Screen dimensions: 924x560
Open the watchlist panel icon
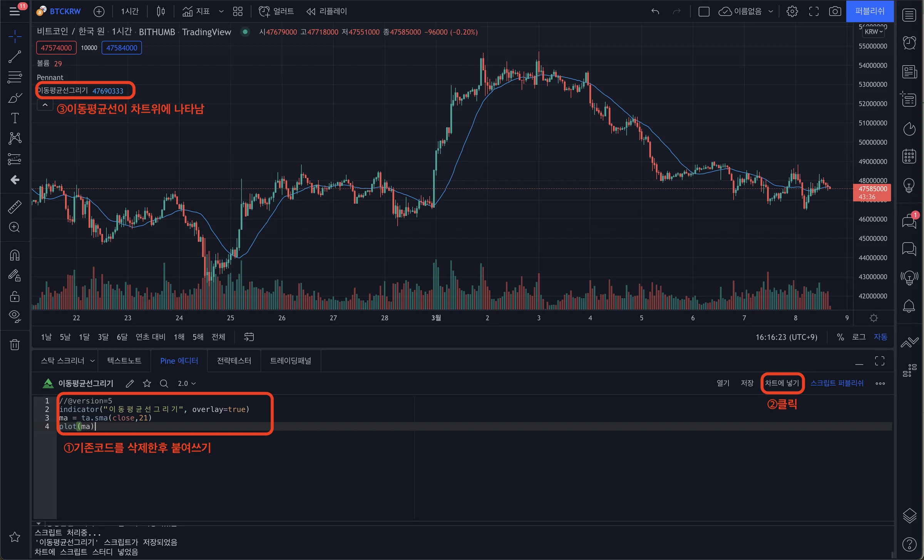pos(909,15)
